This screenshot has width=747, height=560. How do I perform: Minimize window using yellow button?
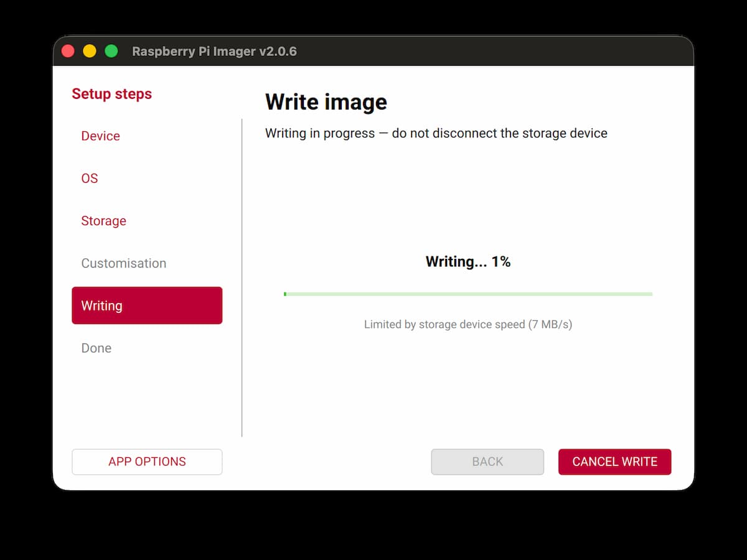90,51
